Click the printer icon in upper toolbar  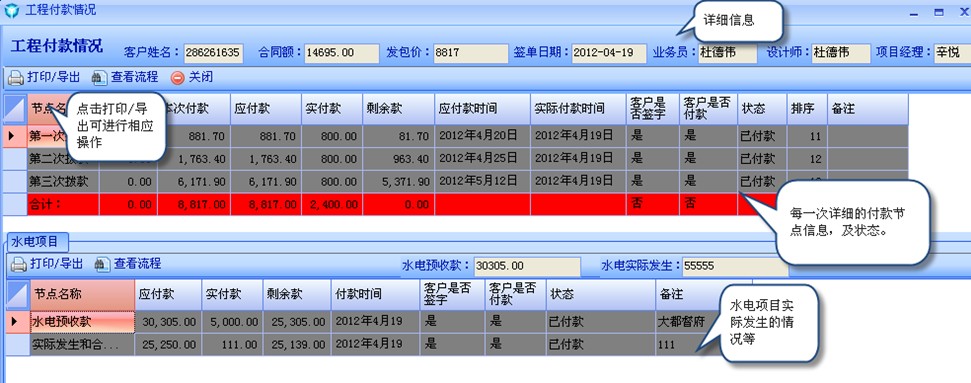(15, 78)
